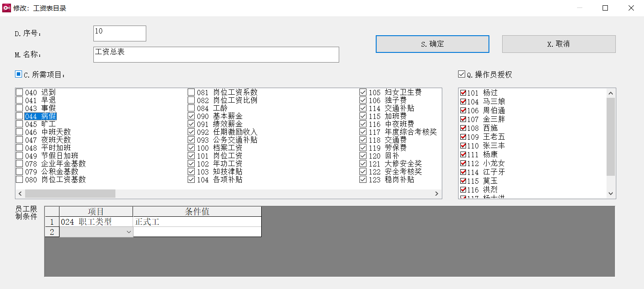
Task: Check the 040 迟到 item
Action: [x=19, y=92]
